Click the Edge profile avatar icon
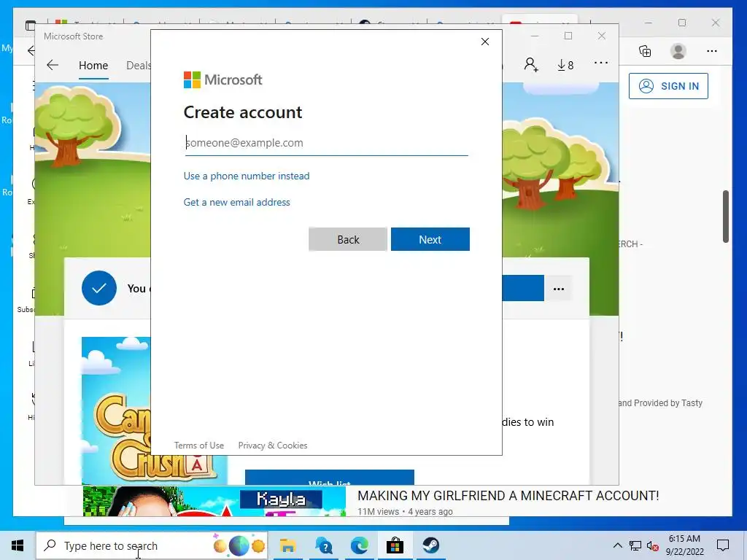Image resolution: width=747 pixels, height=560 pixels. (x=678, y=51)
